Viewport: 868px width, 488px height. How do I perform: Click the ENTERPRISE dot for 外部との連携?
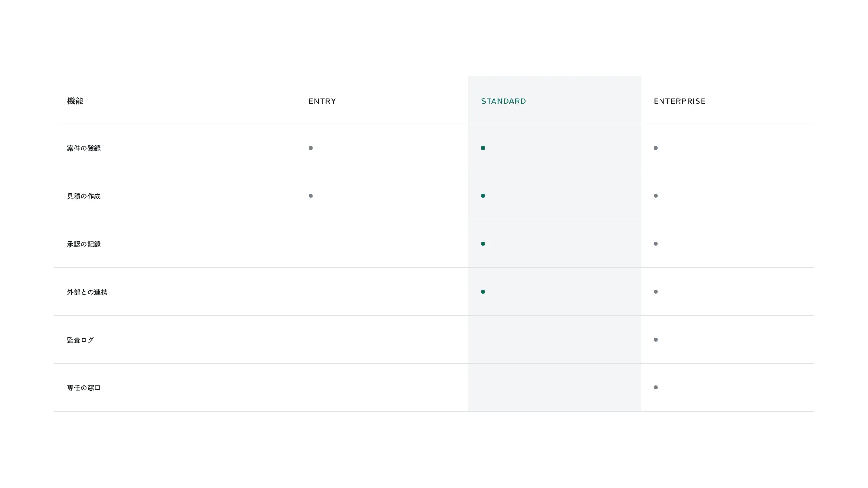656,292
